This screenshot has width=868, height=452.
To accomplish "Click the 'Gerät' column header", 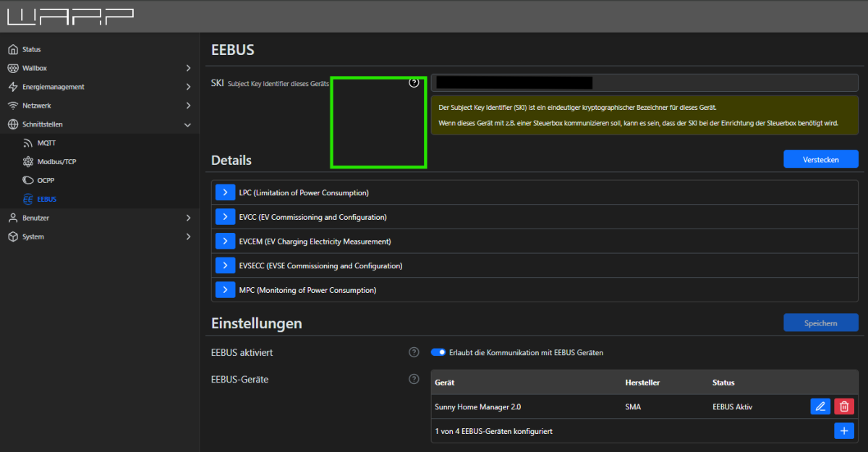I will pyautogui.click(x=445, y=383).
